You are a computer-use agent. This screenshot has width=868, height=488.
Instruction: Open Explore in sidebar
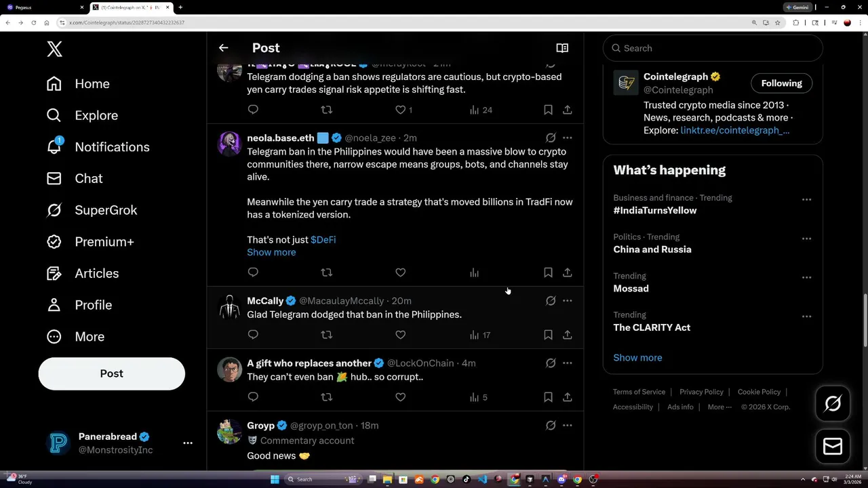[x=82, y=115]
